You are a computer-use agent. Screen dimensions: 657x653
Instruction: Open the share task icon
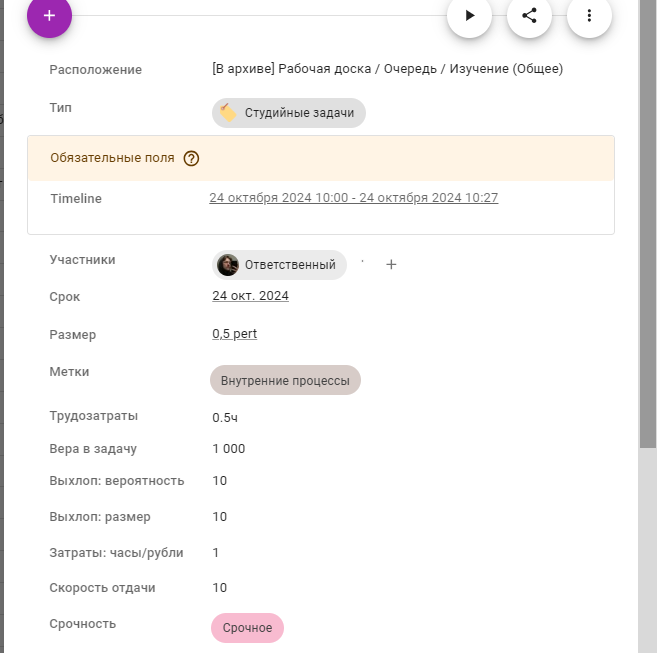[529, 16]
